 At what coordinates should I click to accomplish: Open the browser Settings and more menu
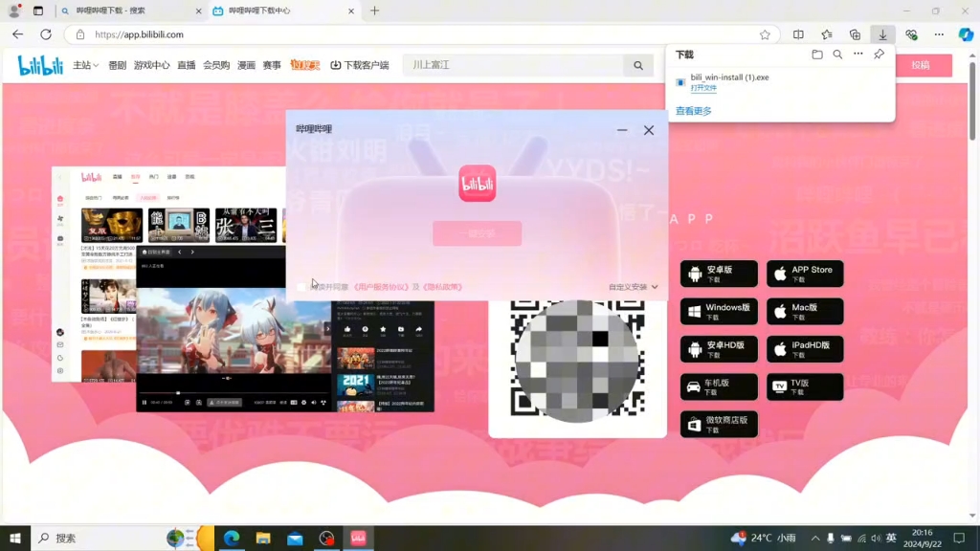939,35
